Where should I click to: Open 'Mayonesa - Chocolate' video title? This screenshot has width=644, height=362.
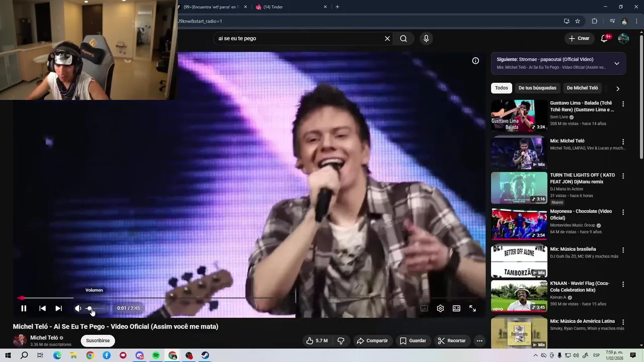click(x=581, y=214)
